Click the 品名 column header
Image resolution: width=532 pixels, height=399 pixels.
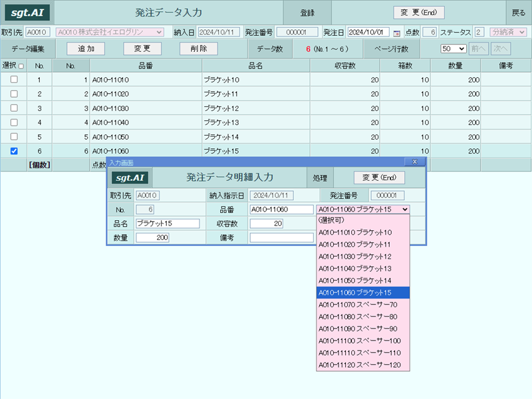pyautogui.click(x=255, y=66)
